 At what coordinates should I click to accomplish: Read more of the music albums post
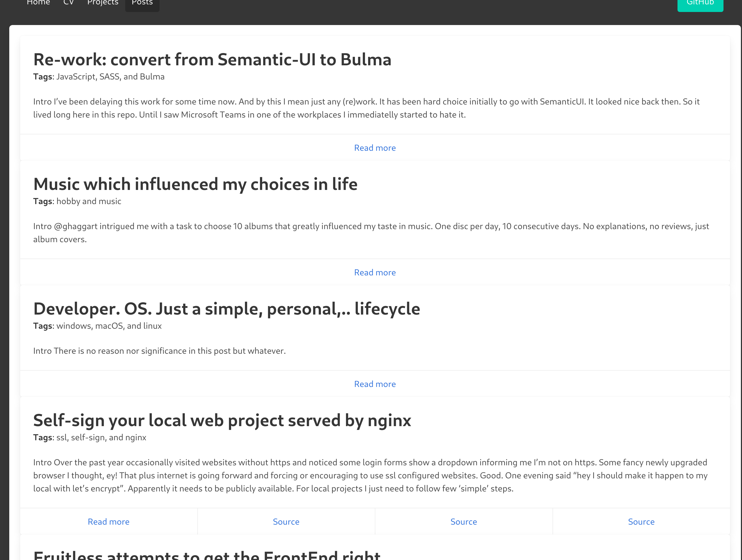coord(375,273)
